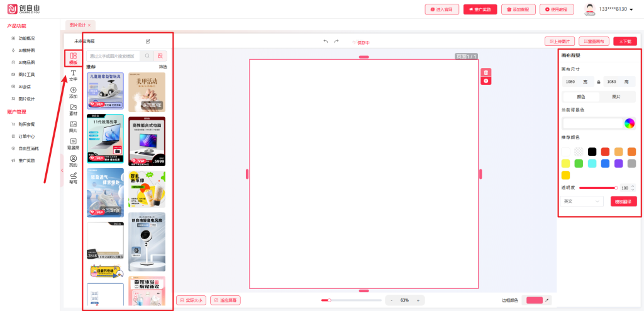Click the 下载 download button
644x311 pixels.
point(625,42)
